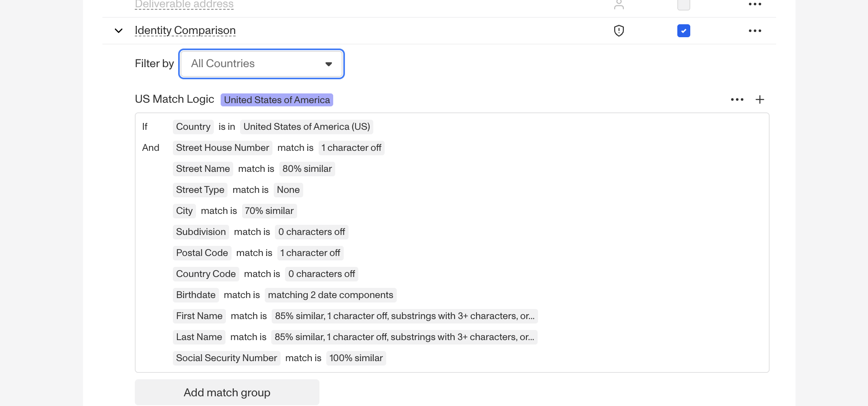Viewport: 868px width, 406px height.
Task: Click the 80% similar chip for Street Name
Action: click(307, 169)
